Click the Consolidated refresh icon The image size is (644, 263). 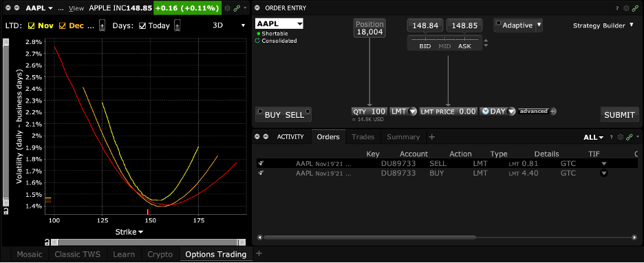click(257, 41)
